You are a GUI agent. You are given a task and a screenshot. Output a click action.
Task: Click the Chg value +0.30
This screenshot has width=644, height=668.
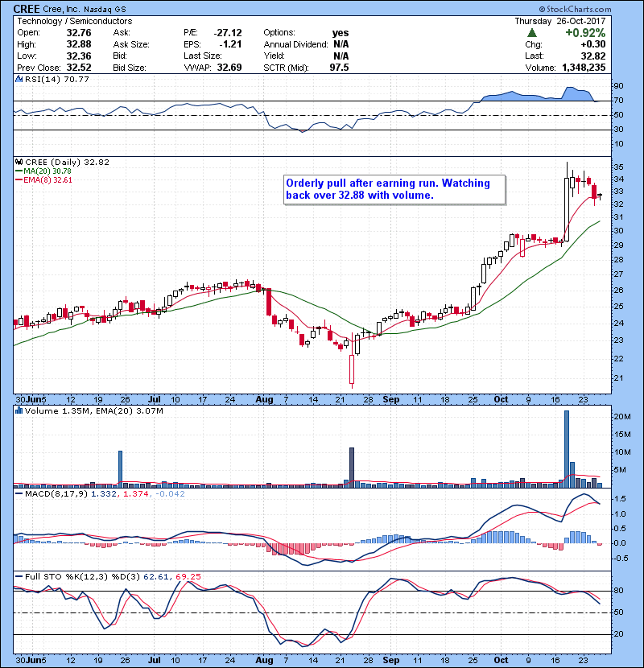(592, 44)
